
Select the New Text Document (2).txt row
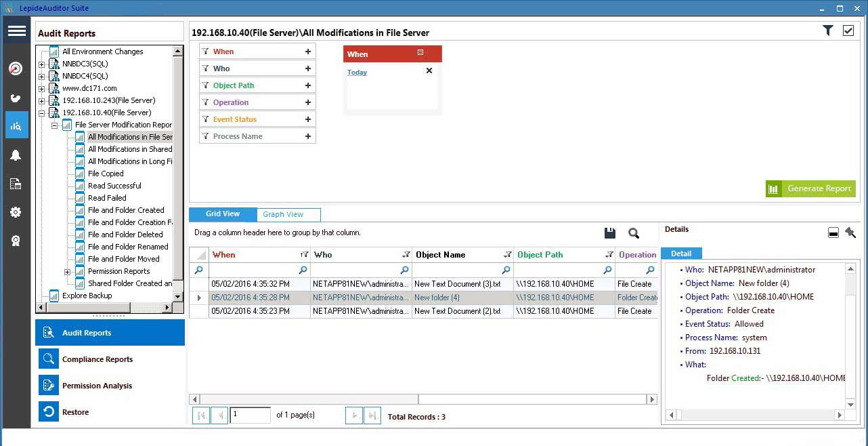[x=423, y=311]
